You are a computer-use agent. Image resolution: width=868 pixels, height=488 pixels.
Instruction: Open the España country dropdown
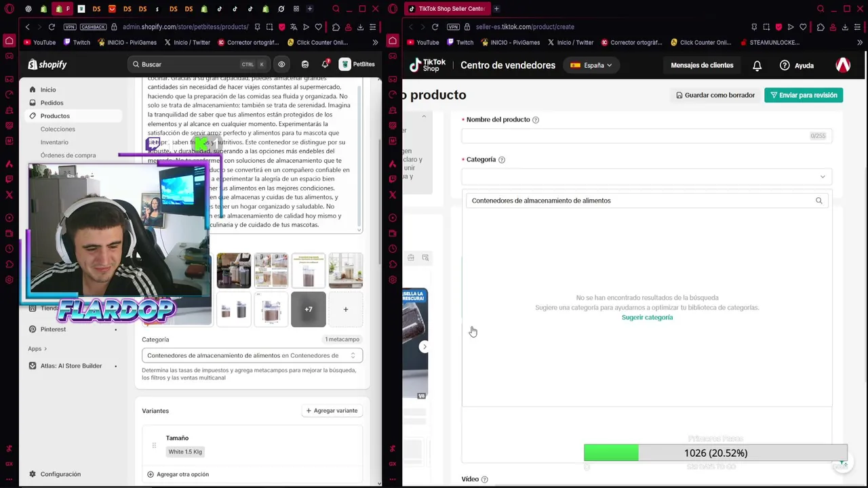point(591,65)
